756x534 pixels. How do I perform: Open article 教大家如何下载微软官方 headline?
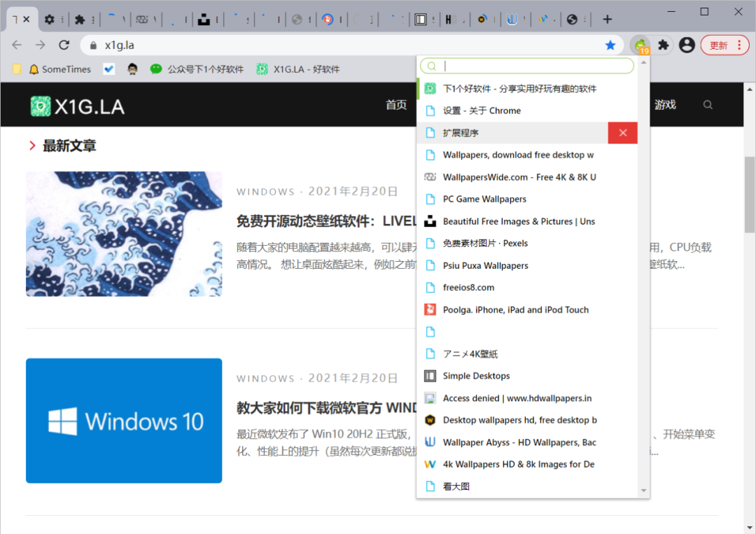point(326,408)
